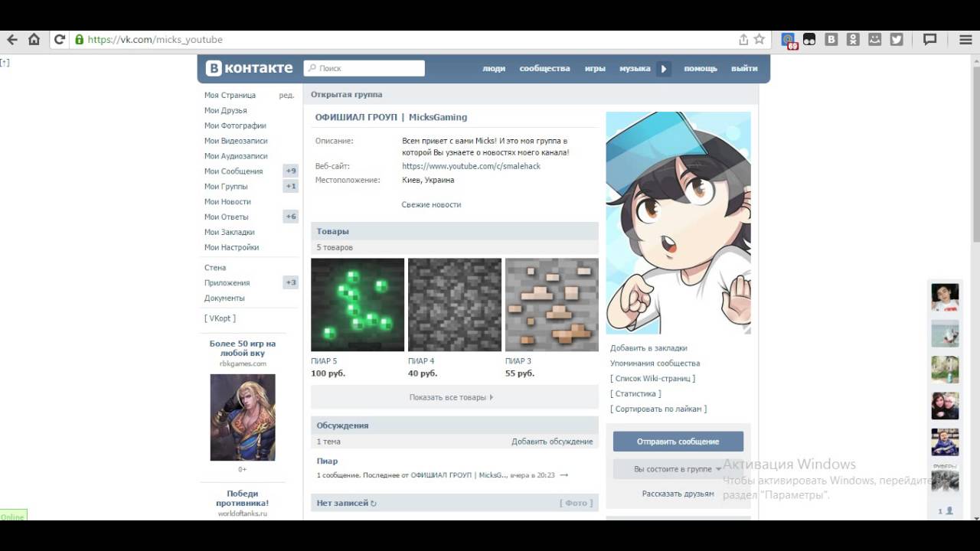Open игры in top navigation
The image size is (980, 551).
point(595,68)
